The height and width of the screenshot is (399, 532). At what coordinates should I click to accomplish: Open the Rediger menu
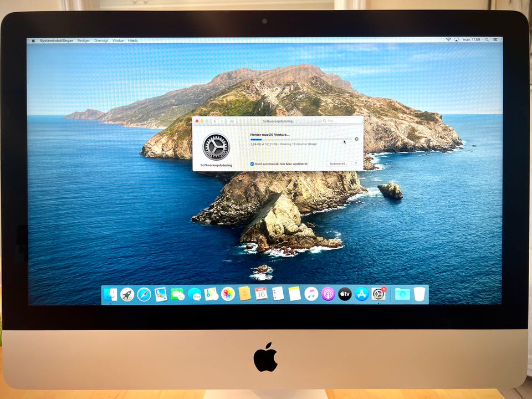(x=84, y=40)
